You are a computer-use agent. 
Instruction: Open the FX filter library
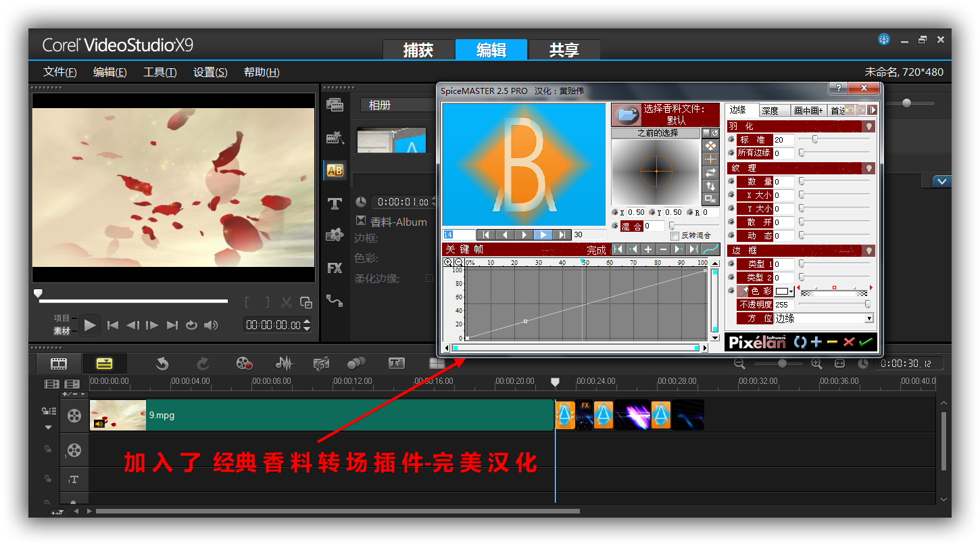point(335,268)
